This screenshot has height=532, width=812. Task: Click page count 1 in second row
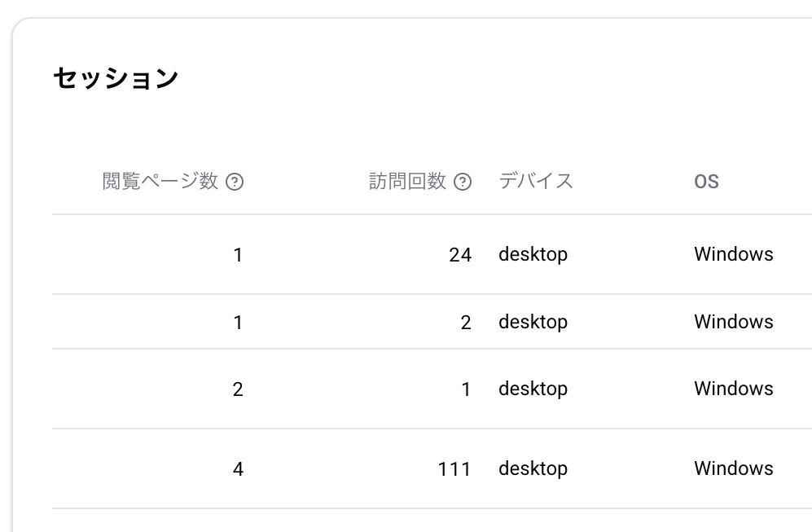click(238, 322)
